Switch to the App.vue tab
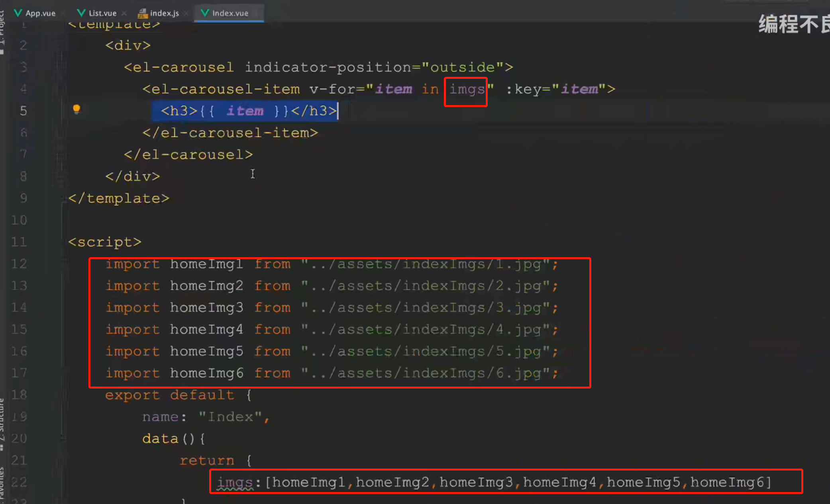 pos(40,13)
